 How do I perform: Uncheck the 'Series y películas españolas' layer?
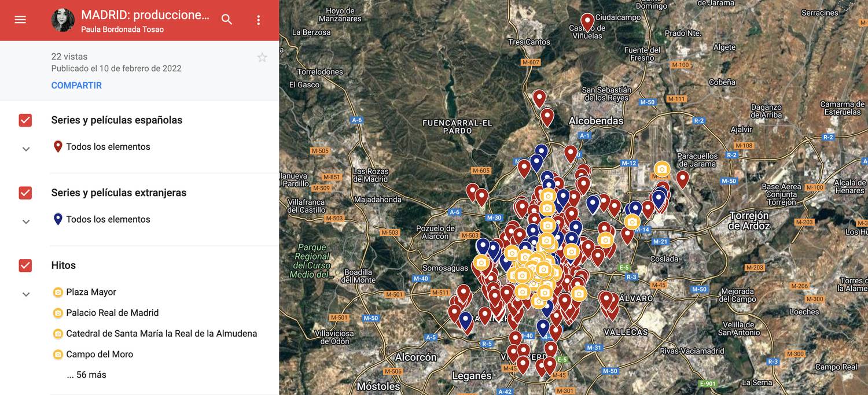point(25,120)
